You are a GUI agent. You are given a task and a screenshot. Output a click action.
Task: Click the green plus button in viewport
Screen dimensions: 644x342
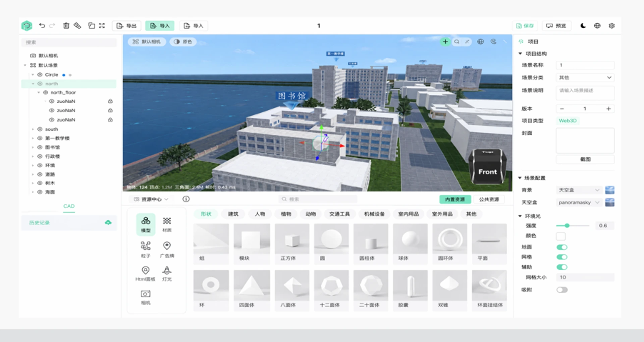click(445, 42)
